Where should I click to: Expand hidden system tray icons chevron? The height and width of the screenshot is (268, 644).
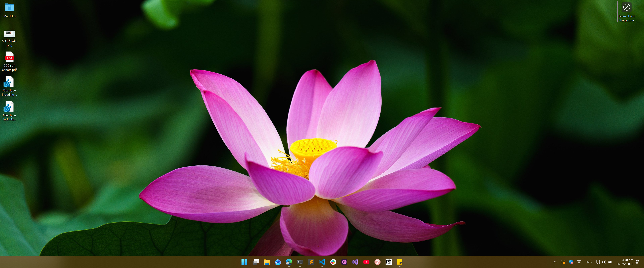tap(555, 262)
